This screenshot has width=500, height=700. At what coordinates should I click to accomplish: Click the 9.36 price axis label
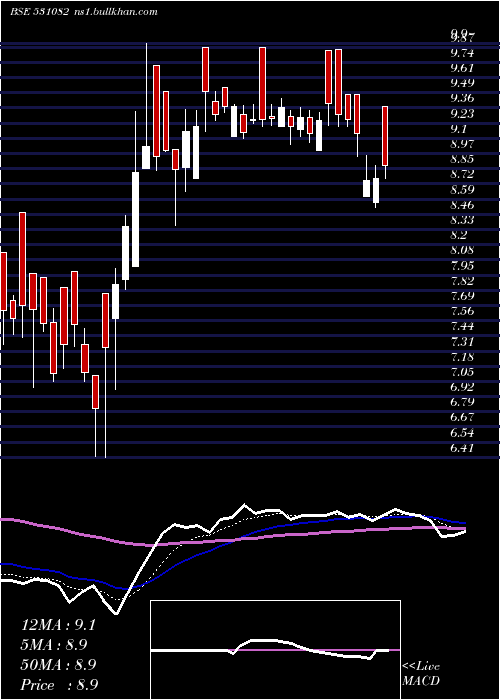(x=462, y=98)
